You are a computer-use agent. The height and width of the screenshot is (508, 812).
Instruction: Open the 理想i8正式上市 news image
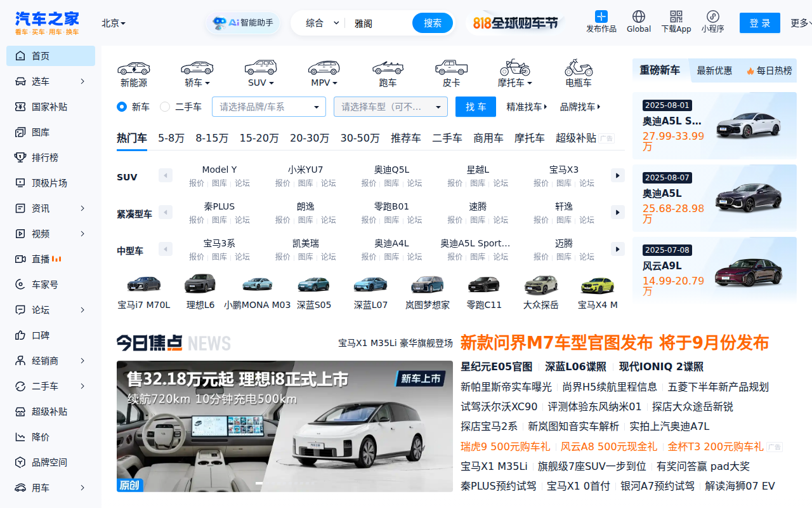[x=285, y=427]
